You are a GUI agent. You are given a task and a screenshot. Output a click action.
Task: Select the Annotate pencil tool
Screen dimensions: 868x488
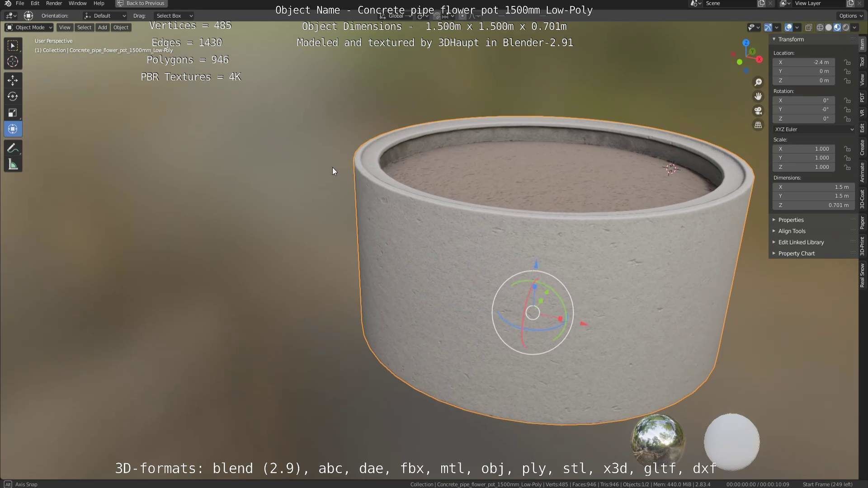coord(13,148)
